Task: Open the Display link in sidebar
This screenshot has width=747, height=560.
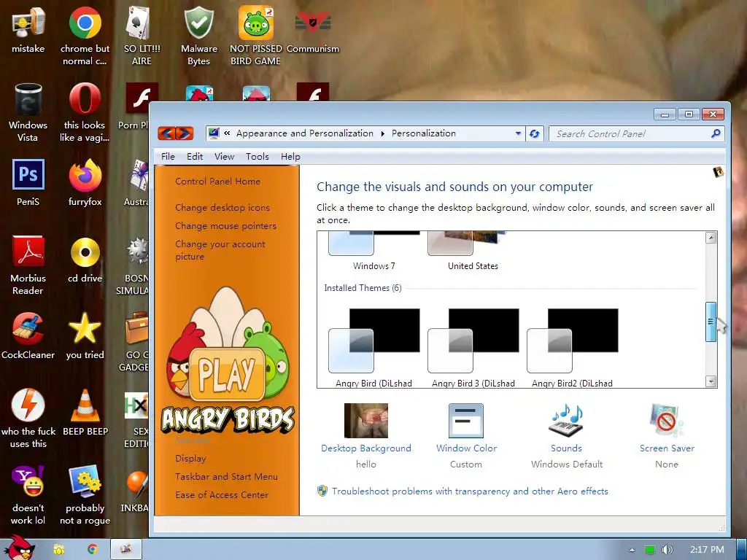Action: pyautogui.click(x=190, y=459)
